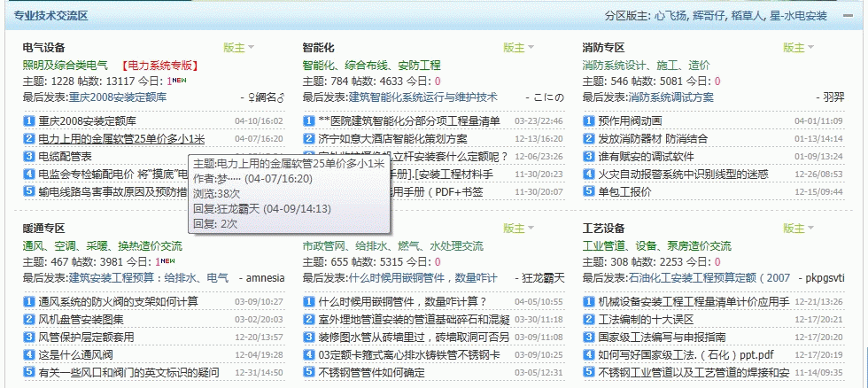Click number 2 icon beside 室外埋地管道安装
Screen dimensions: 868x388
tap(309, 319)
